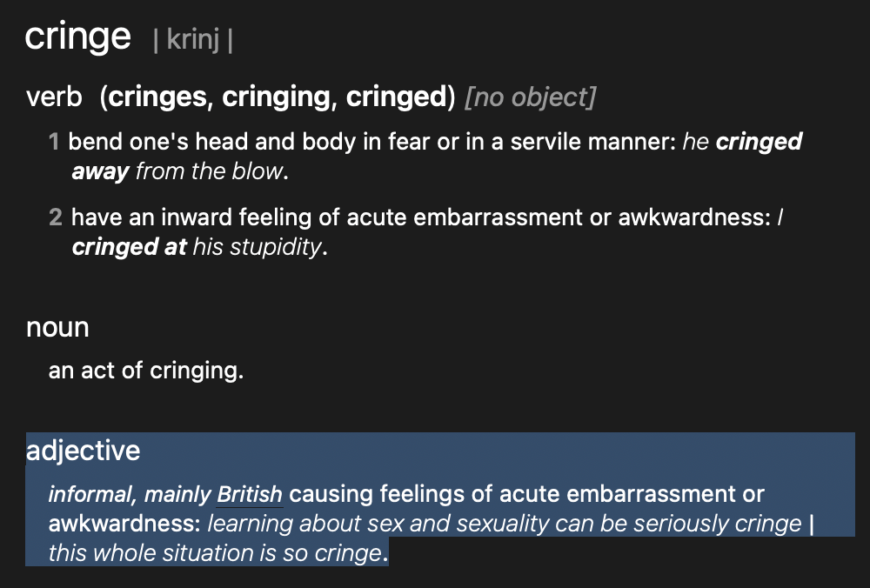Open the underlined "British" link
The image size is (870, 588).
point(250,495)
